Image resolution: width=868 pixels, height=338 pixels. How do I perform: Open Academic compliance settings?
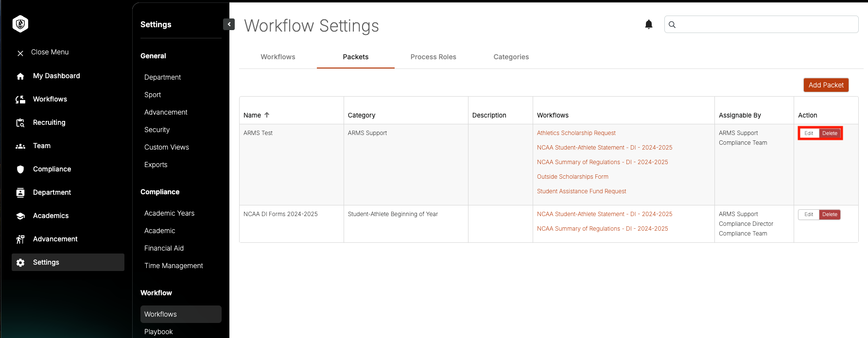(x=160, y=231)
